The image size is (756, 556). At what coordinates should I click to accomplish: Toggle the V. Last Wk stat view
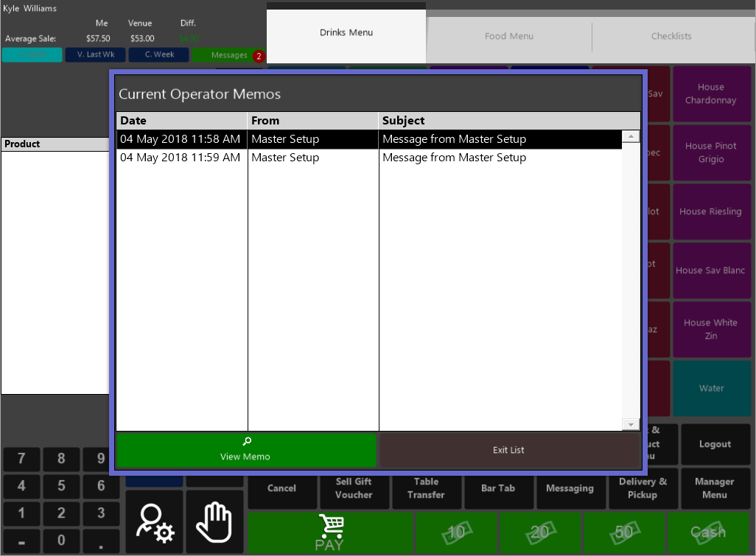click(95, 55)
